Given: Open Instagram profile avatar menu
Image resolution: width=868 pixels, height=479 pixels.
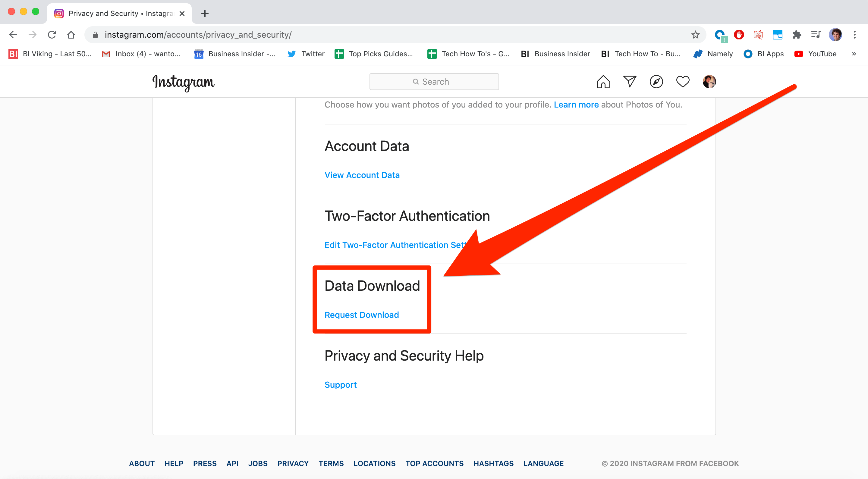Looking at the screenshot, I should (709, 82).
